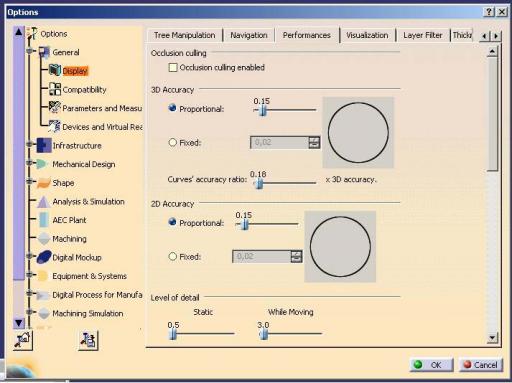This screenshot has height=383, width=512.
Task: Click the Digital Process for Manufacturing icon
Action: tap(43, 295)
